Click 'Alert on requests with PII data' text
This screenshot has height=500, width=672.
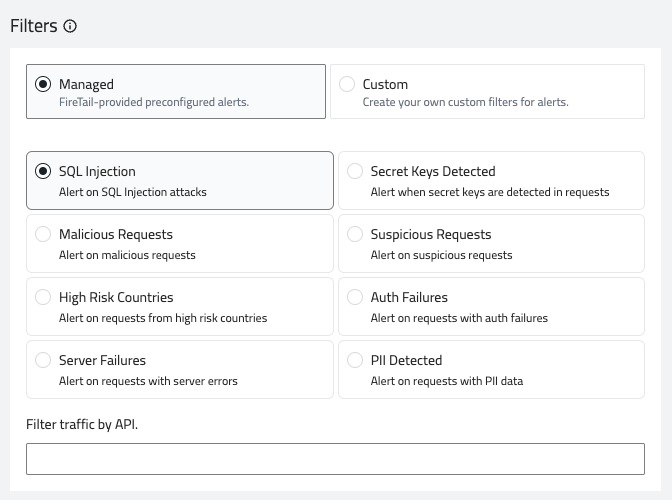pos(446,381)
